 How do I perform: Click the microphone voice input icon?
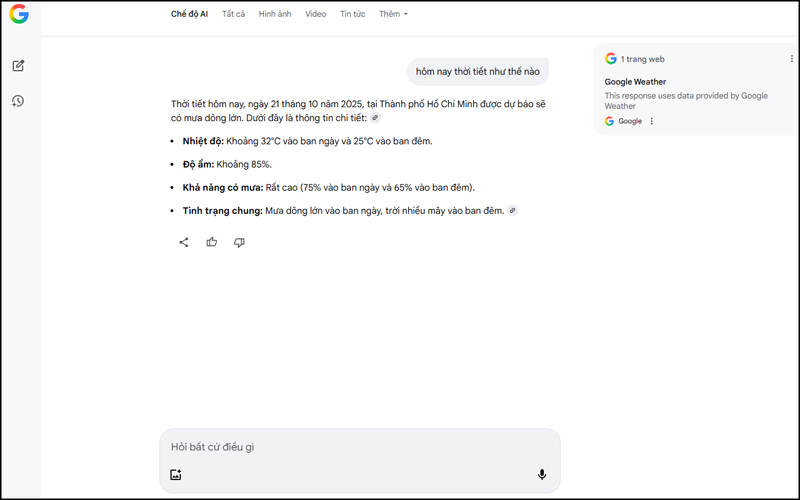coord(542,475)
